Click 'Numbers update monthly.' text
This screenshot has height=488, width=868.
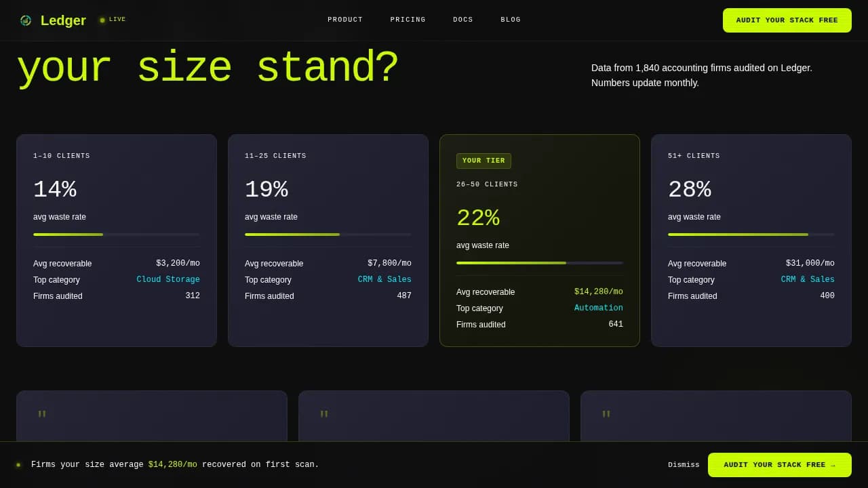645,83
